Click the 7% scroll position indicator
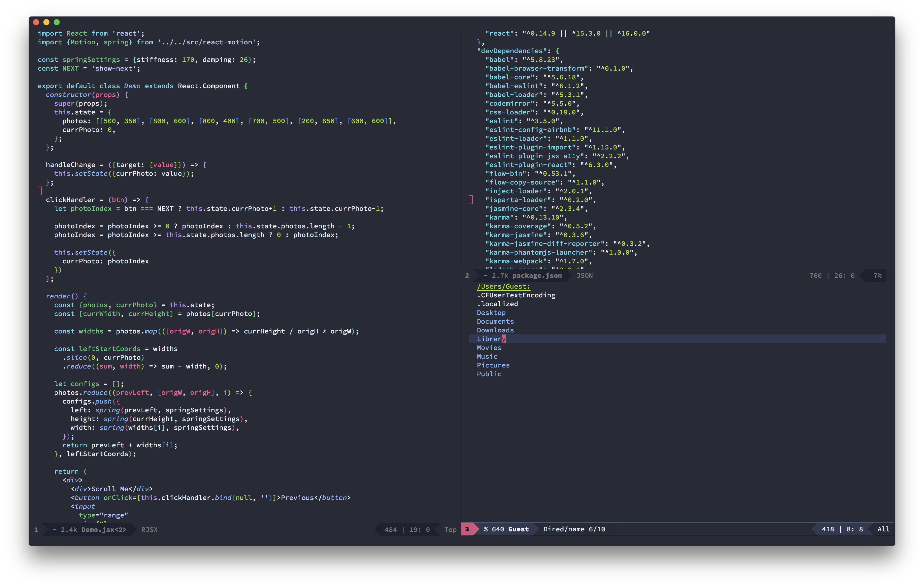This screenshot has height=587, width=924. (x=877, y=276)
